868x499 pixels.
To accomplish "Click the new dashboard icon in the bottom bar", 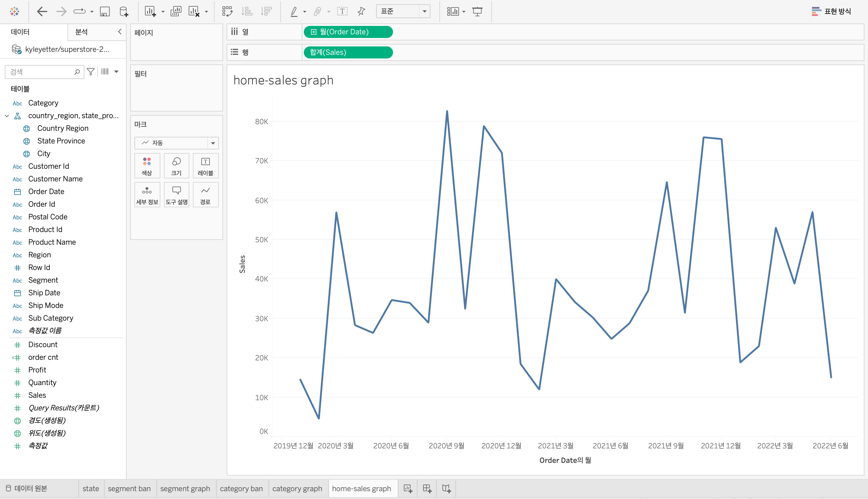I will [427, 488].
